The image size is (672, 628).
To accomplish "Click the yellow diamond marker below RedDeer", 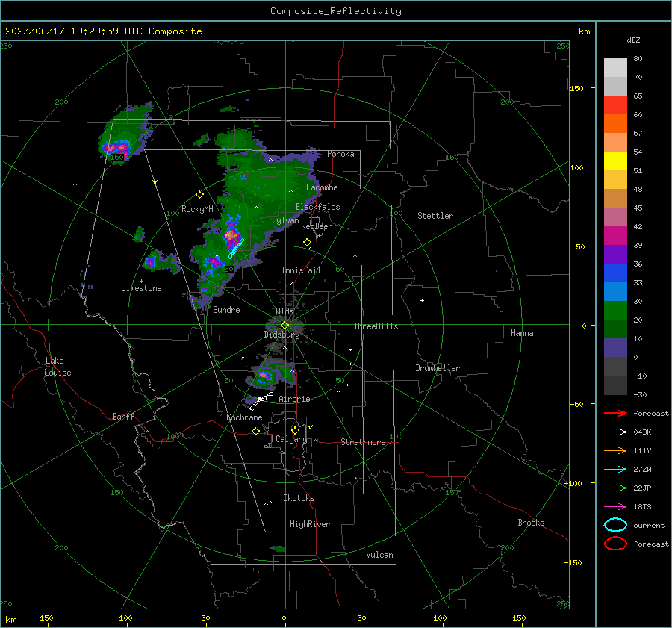I will tap(307, 243).
